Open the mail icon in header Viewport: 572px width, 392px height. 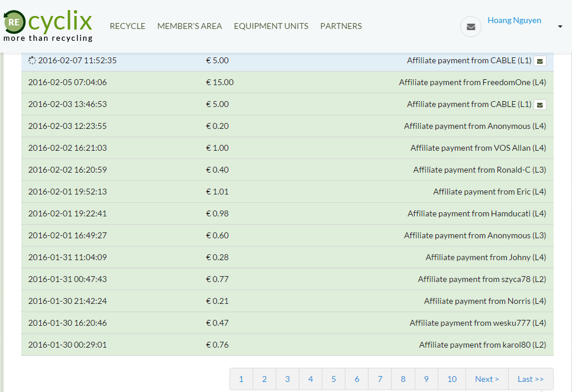click(471, 27)
